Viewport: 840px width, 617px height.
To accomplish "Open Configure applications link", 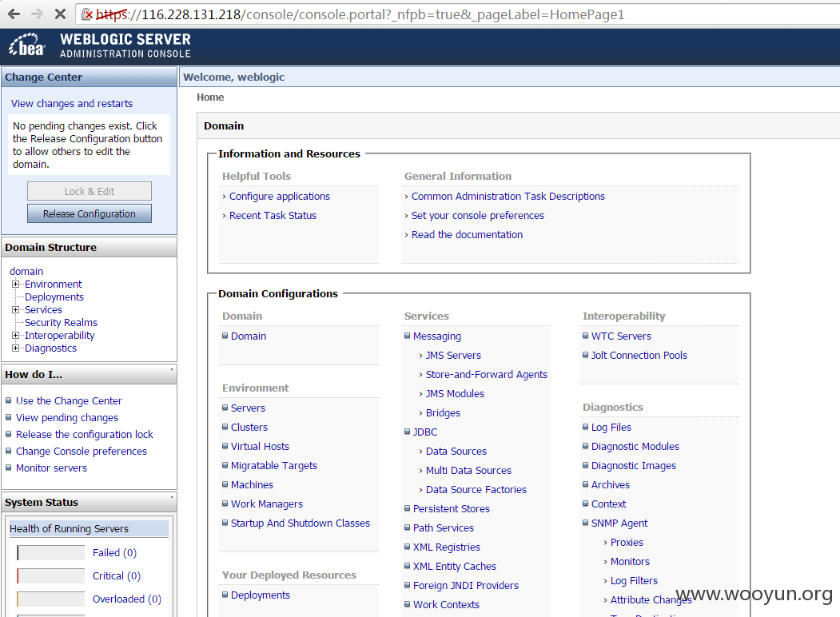I will pyautogui.click(x=280, y=197).
